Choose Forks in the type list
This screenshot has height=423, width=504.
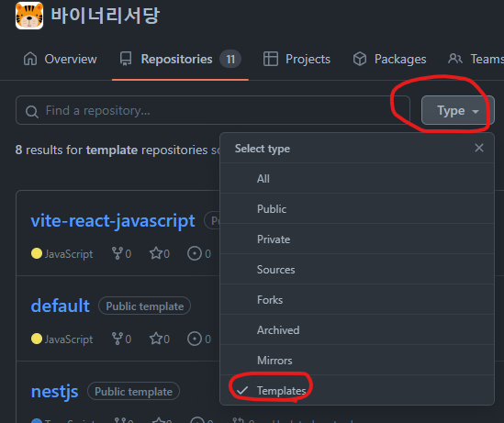pos(357,300)
